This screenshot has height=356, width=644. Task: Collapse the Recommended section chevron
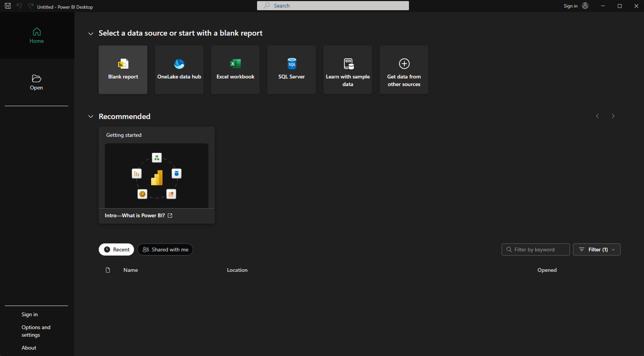[91, 117]
